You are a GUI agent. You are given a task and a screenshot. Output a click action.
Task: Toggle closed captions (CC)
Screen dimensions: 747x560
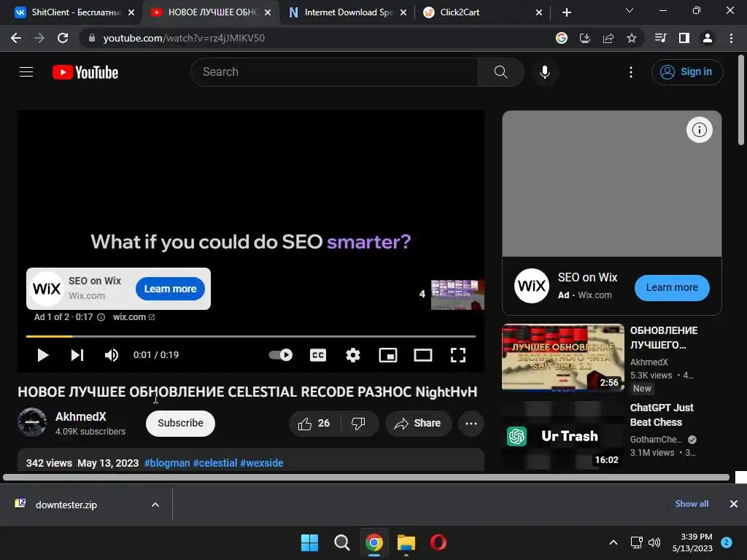(318, 355)
